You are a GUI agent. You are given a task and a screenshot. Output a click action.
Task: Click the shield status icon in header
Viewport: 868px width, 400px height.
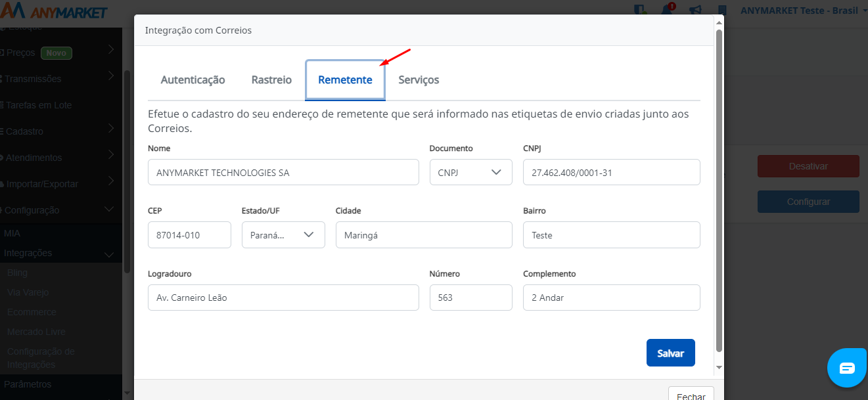640,11
